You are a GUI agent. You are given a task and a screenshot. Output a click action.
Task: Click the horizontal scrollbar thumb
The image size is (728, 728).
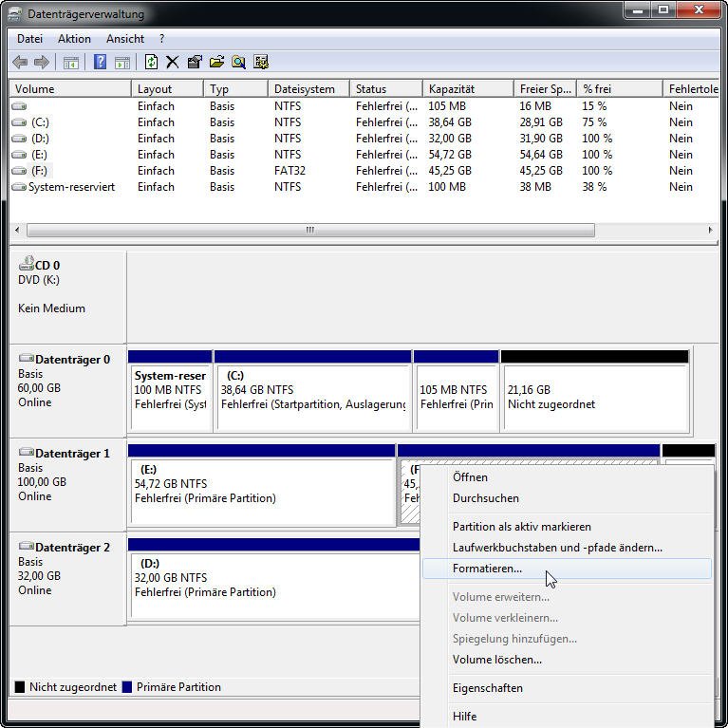coord(310,230)
